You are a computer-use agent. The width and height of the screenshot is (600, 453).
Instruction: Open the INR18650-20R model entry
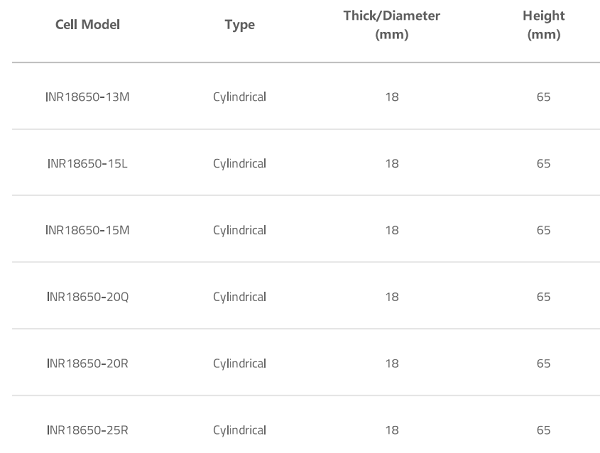click(87, 363)
